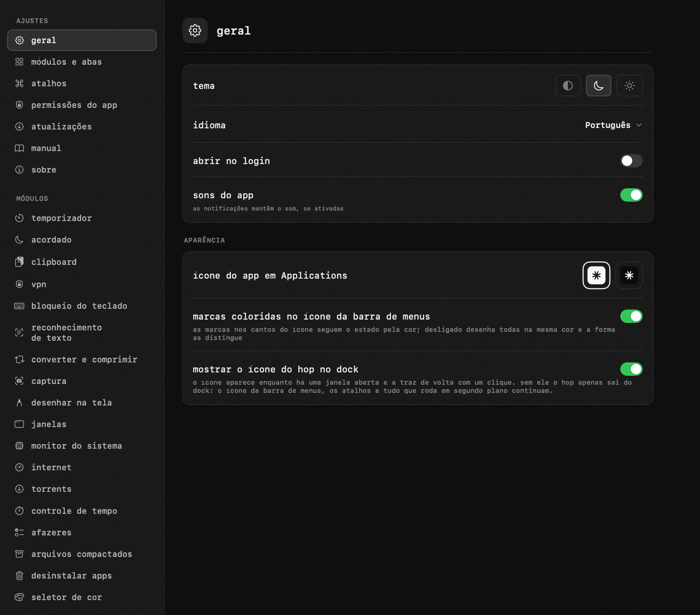The height and width of the screenshot is (615, 700).
Task: Open the acordado module
Action: pos(82,240)
